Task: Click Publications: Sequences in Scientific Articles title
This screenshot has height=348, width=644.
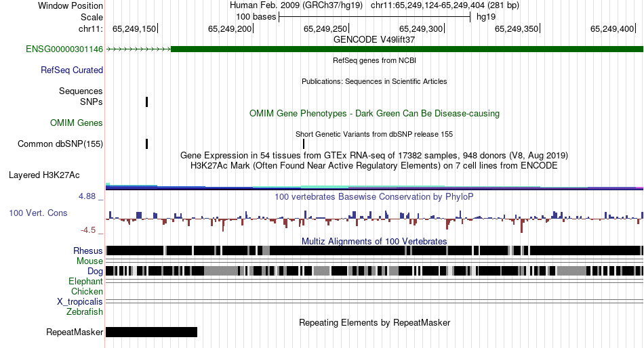Action: (374, 81)
